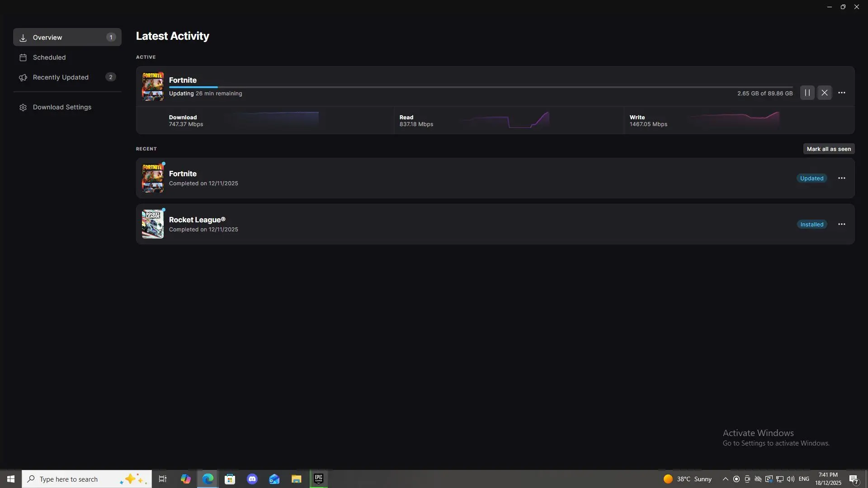Open more options for active Fortnite download
Viewport: 868px width, 488px height.
[x=841, y=93]
